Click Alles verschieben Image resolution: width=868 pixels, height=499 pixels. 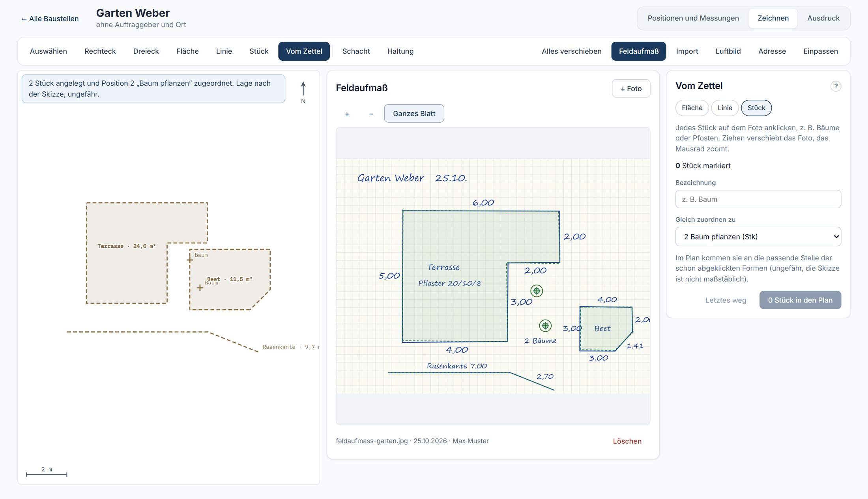pyautogui.click(x=571, y=51)
